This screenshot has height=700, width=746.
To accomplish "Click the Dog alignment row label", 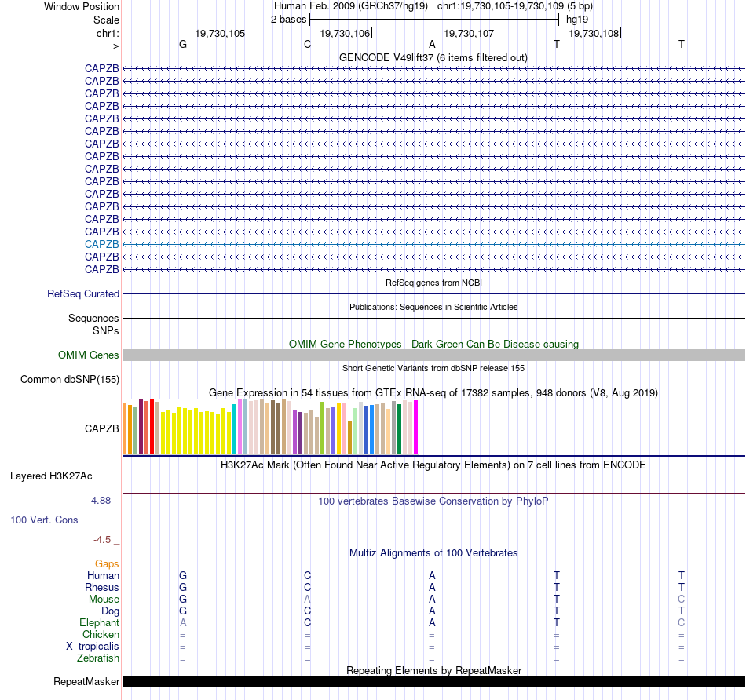I will click(111, 611).
